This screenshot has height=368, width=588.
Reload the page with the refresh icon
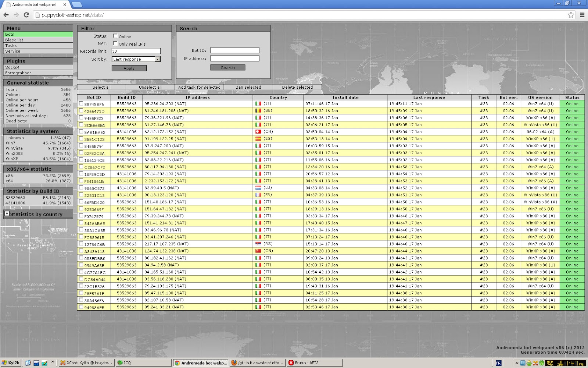click(26, 15)
